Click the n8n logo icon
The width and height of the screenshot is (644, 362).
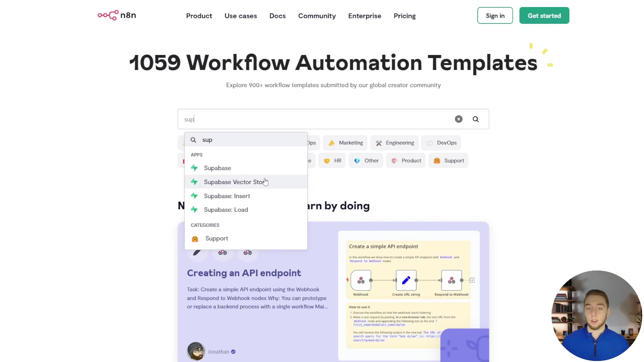[108, 15]
